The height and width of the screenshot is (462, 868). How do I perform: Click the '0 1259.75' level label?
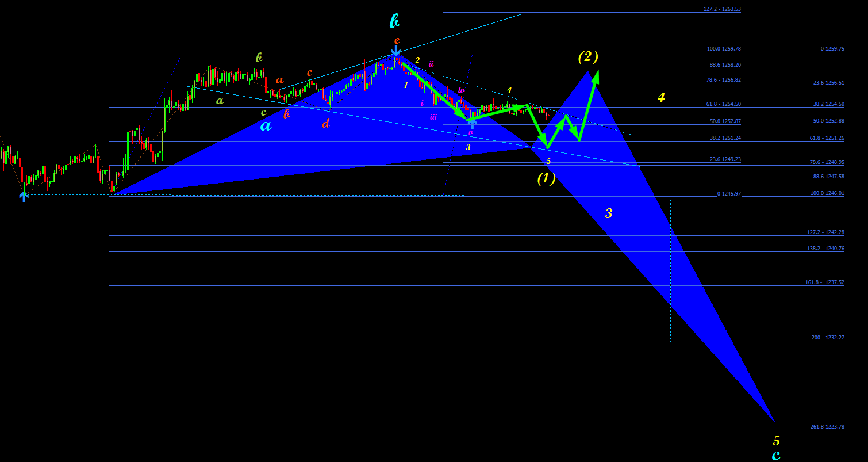(832, 49)
